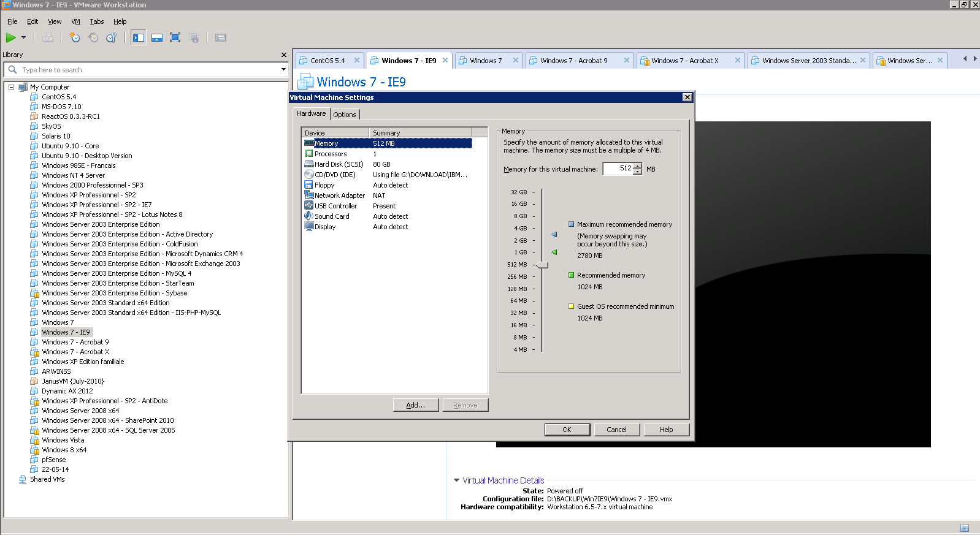This screenshot has height=535, width=980.
Task: Select the Network Adapter device icon
Action: click(309, 195)
